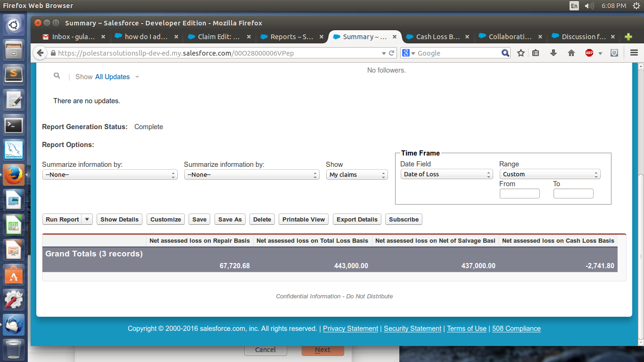The image size is (644, 362).
Task: Launch Sublime Text from dock
Action: click(x=14, y=74)
